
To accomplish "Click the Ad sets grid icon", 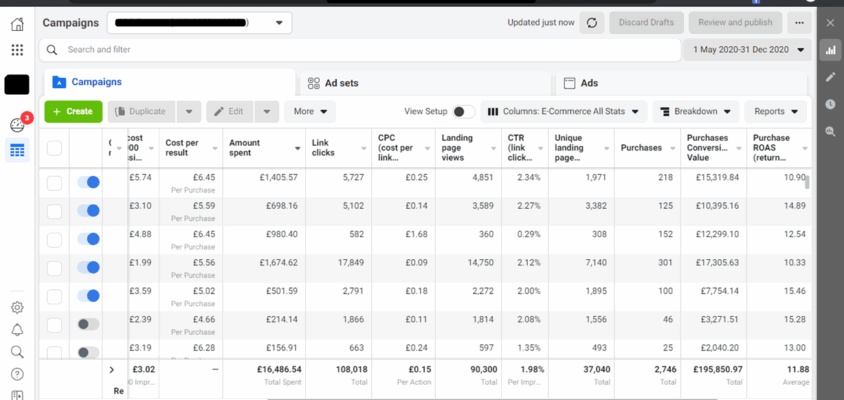I will [314, 83].
